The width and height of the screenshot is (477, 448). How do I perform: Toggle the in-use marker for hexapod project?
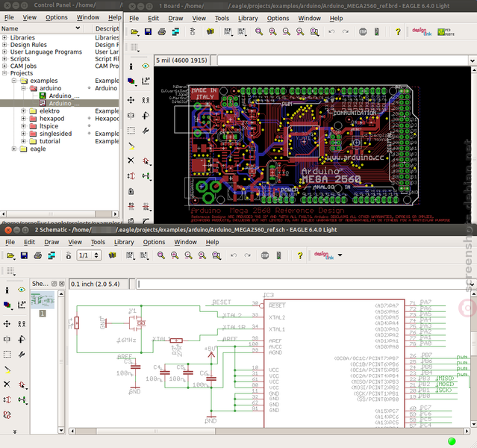pyautogui.click(x=89, y=118)
